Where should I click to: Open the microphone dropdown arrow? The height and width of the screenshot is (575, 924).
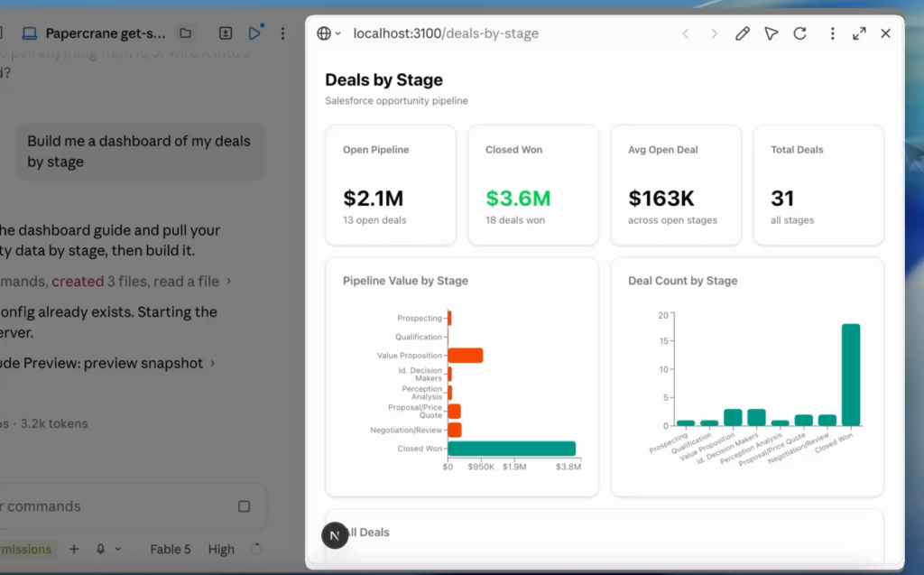click(x=118, y=549)
